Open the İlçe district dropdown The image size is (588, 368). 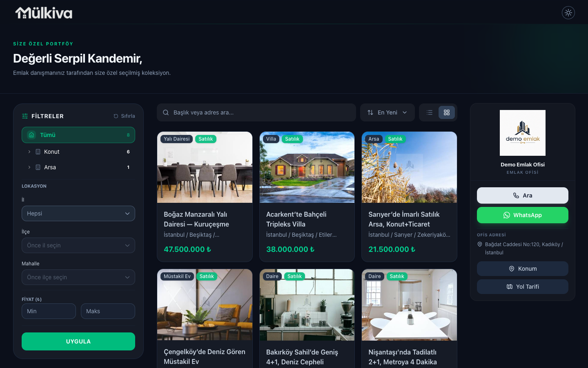(x=78, y=245)
